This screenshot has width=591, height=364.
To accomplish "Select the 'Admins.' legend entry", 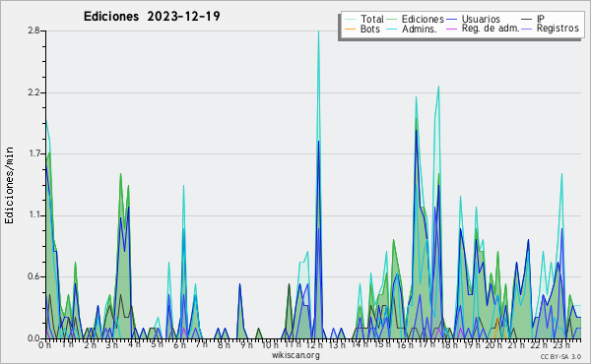I will (x=412, y=29).
